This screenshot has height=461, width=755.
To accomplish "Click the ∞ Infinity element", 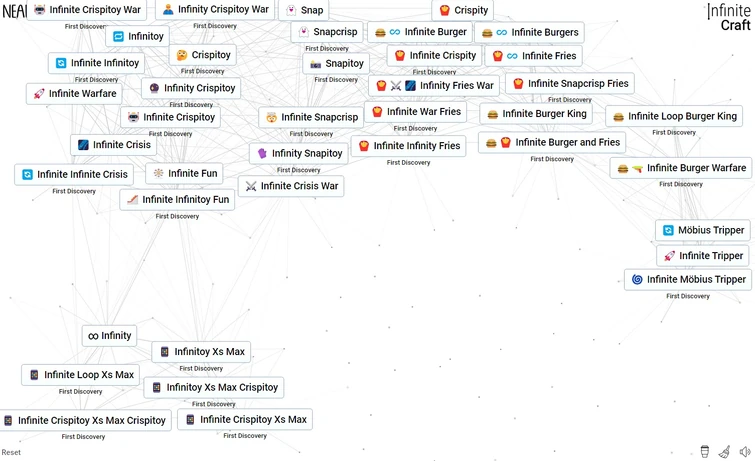I will click(110, 336).
